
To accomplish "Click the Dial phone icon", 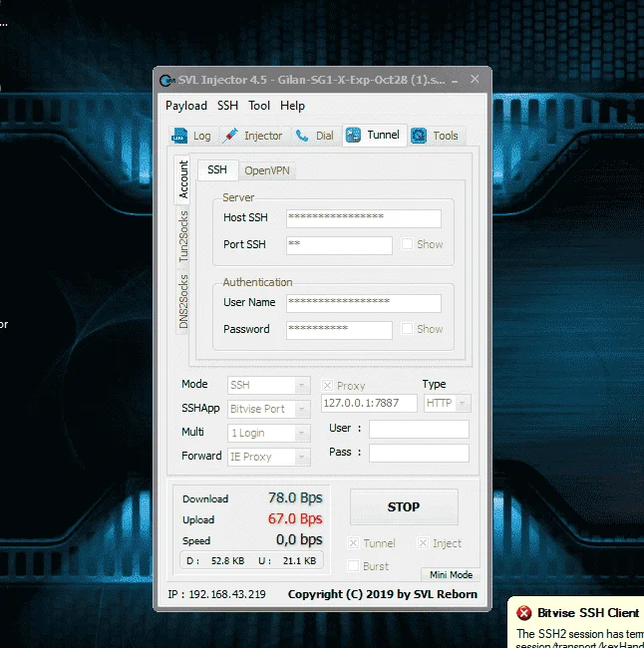I will point(302,136).
